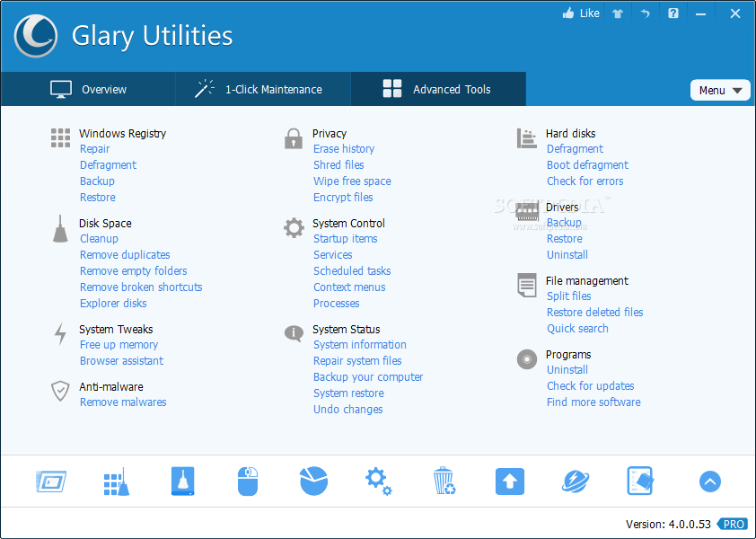
Task: Open help via the question mark icon
Action: coord(672,13)
